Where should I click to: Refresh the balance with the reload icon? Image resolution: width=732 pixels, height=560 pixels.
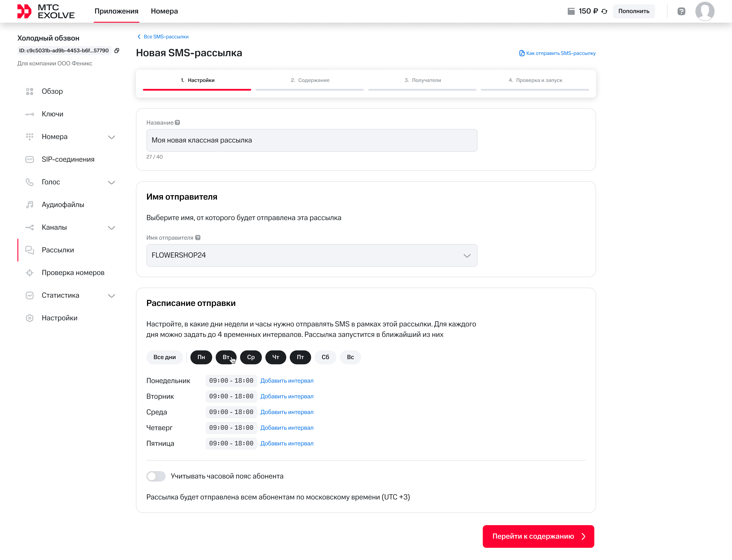[604, 11]
